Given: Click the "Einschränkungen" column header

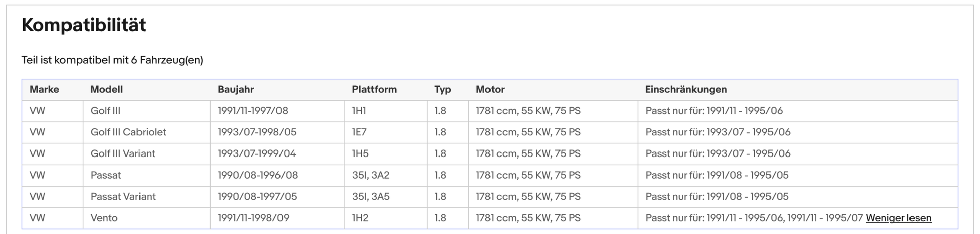Looking at the screenshot, I should 685,89.
